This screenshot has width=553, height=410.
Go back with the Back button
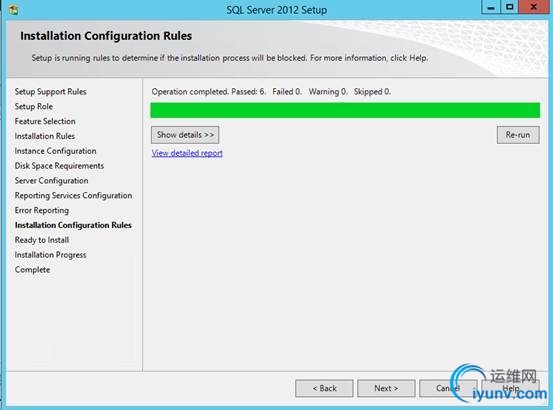(324, 388)
